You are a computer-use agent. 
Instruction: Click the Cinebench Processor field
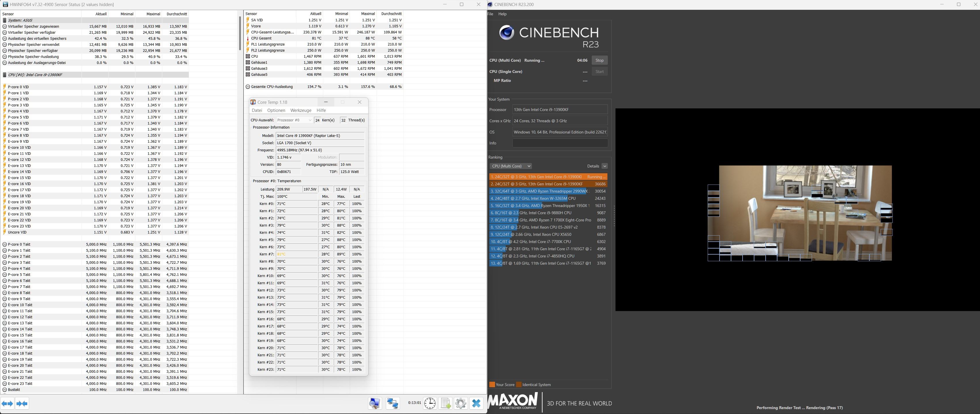560,110
